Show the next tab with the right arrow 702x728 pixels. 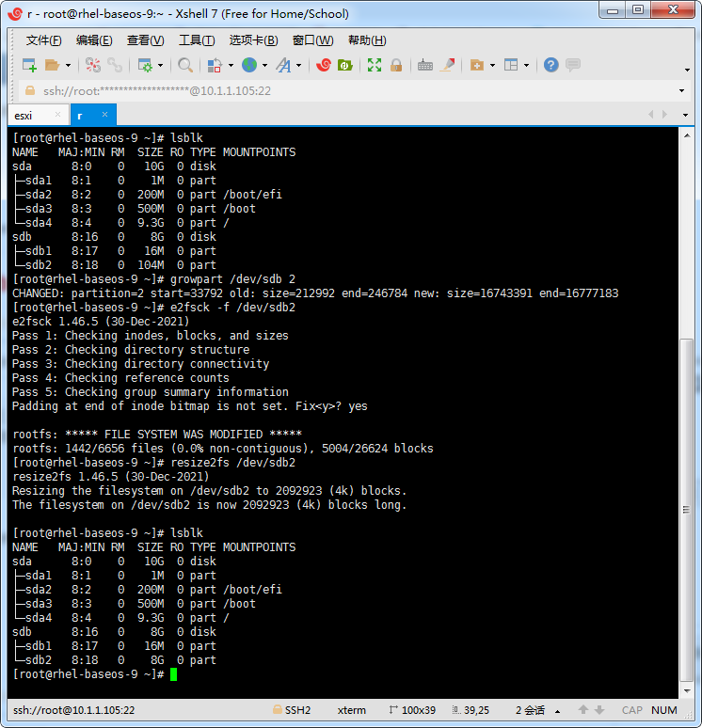[665, 114]
